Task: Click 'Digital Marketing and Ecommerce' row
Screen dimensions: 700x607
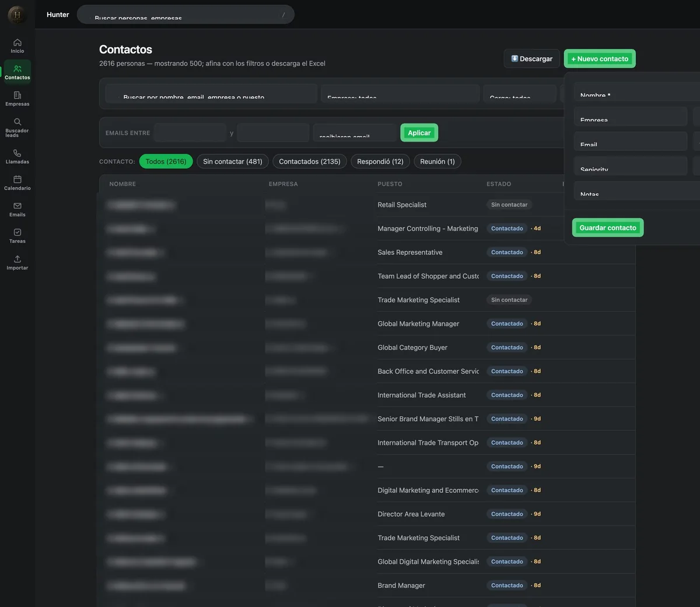Action: pyautogui.click(x=367, y=490)
